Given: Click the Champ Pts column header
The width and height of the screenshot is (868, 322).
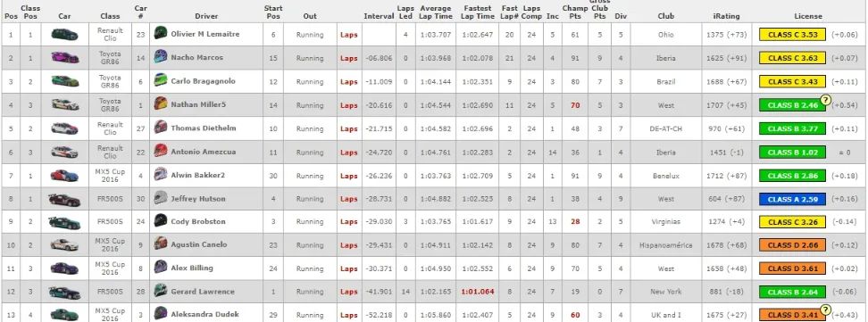Looking at the screenshot, I should [574, 12].
